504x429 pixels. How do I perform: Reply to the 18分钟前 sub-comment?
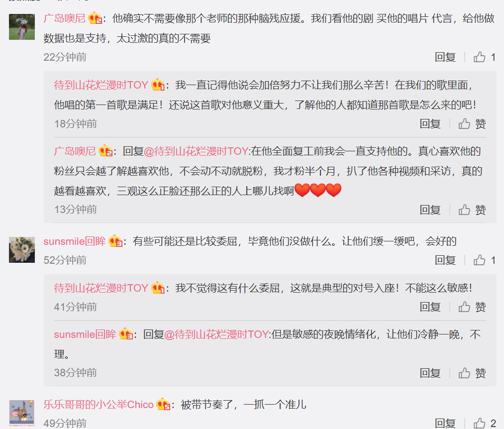click(430, 124)
